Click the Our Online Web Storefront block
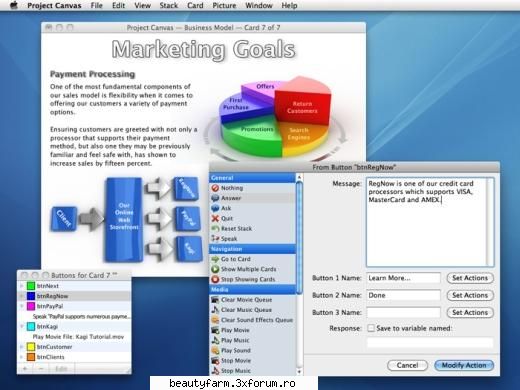520x390 pixels. [x=124, y=219]
